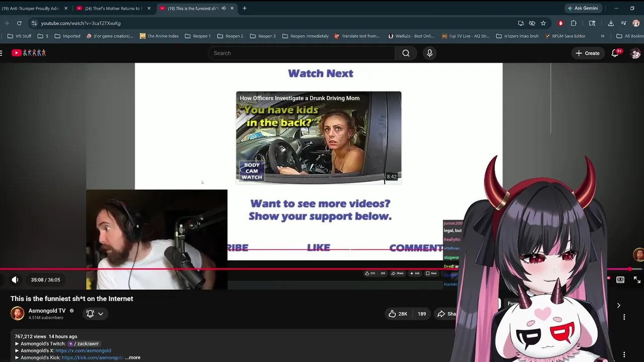Click Asmongold TV channel name
The width and height of the screenshot is (644, 362).
click(47, 311)
